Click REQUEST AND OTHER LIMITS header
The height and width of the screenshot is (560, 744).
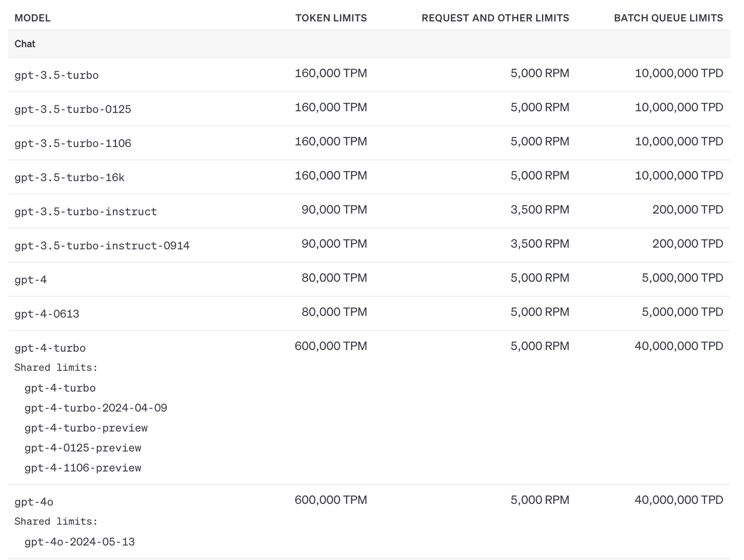[495, 18]
